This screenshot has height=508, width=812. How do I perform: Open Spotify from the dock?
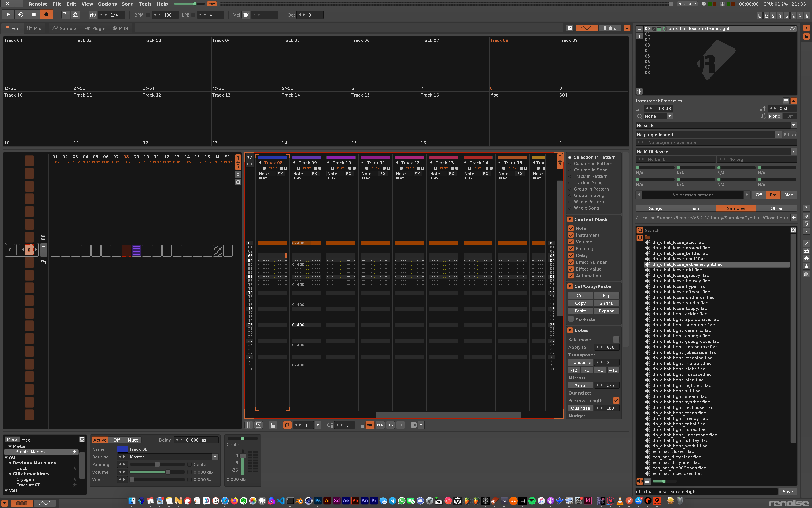[x=532, y=501]
